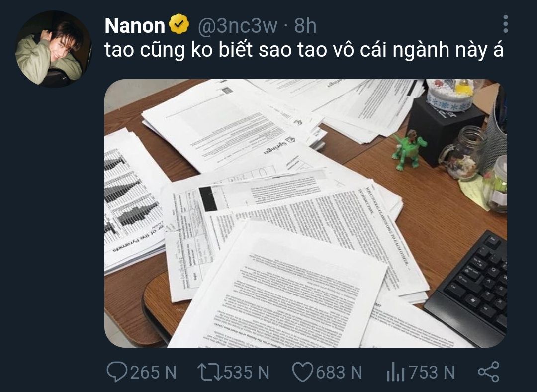Open Nanon's profile picture

pyautogui.click(x=53, y=48)
